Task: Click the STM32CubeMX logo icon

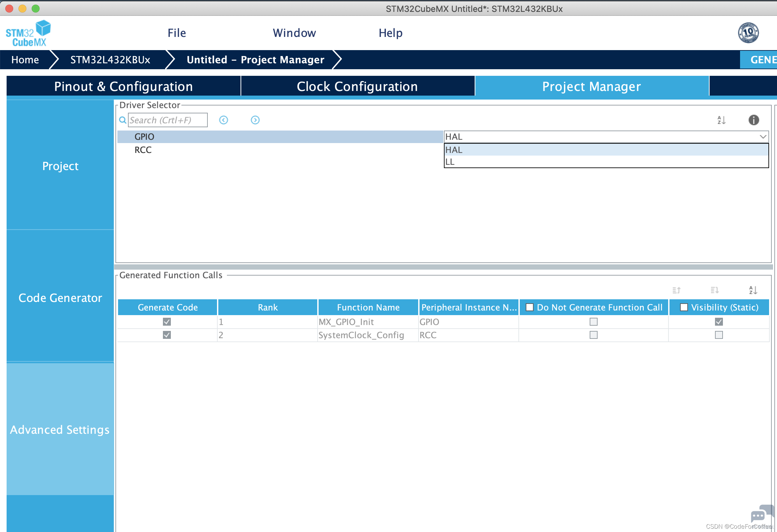Action: (28, 33)
